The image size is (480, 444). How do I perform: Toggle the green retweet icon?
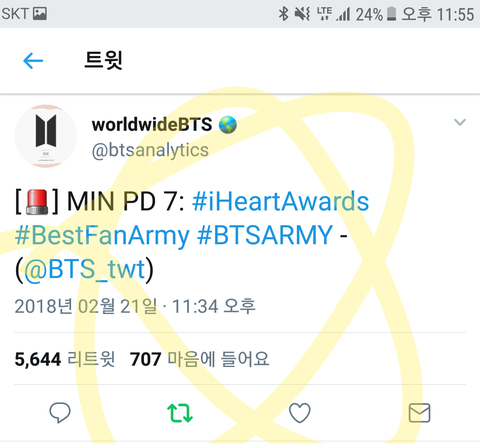pos(180,413)
